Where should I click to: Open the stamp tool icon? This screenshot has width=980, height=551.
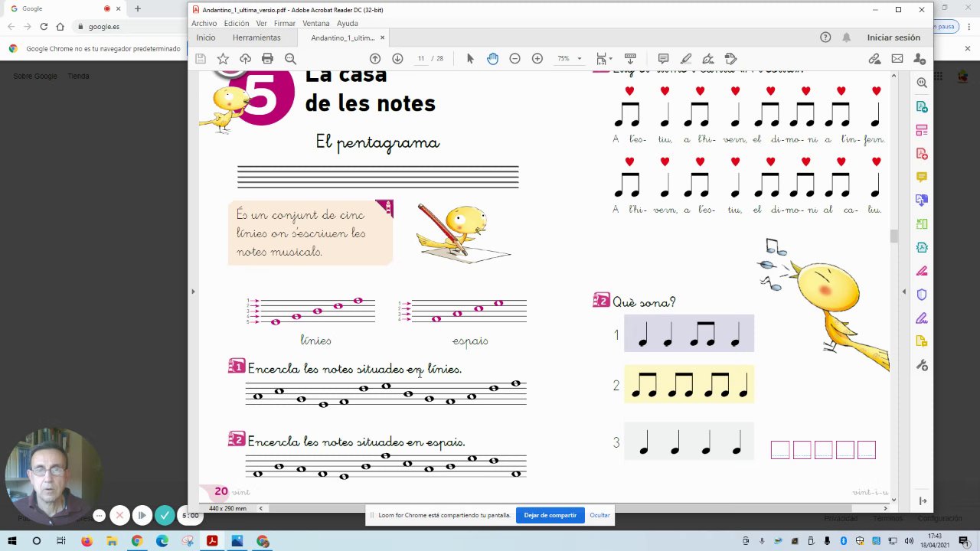730,59
